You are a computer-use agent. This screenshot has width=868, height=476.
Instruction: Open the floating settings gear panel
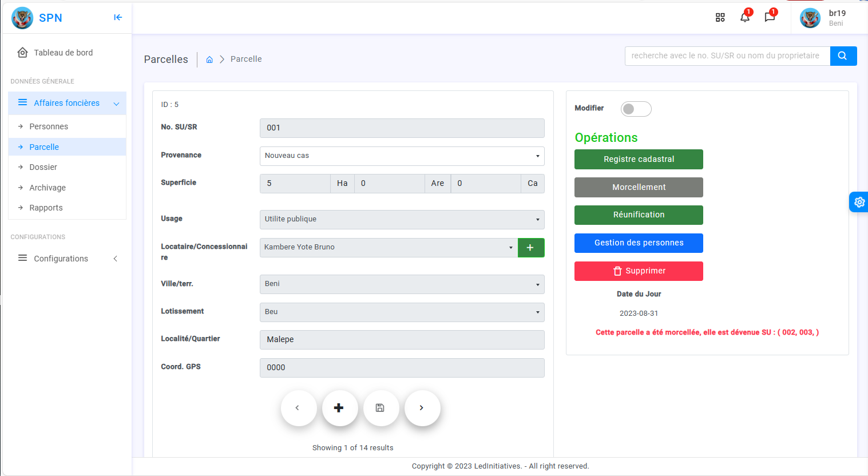click(859, 202)
